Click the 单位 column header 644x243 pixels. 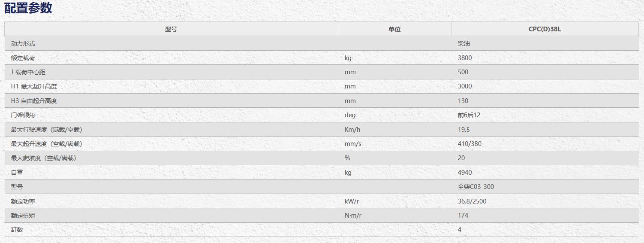pyautogui.click(x=394, y=29)
